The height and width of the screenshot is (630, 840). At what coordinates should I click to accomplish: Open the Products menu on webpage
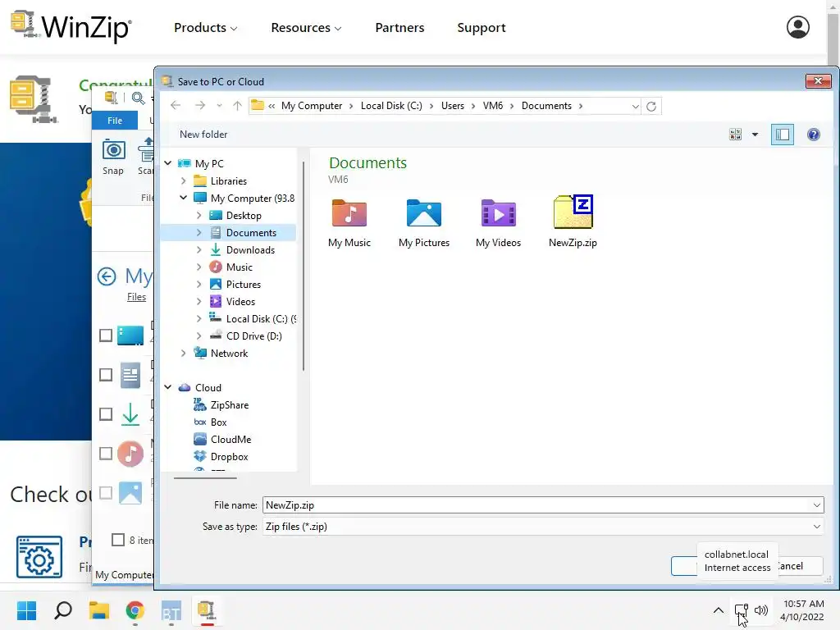(x=205, y=27)
